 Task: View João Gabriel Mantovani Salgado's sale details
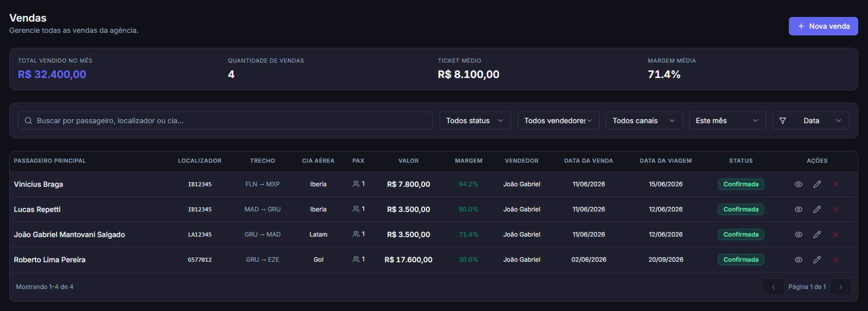point(799,235)
